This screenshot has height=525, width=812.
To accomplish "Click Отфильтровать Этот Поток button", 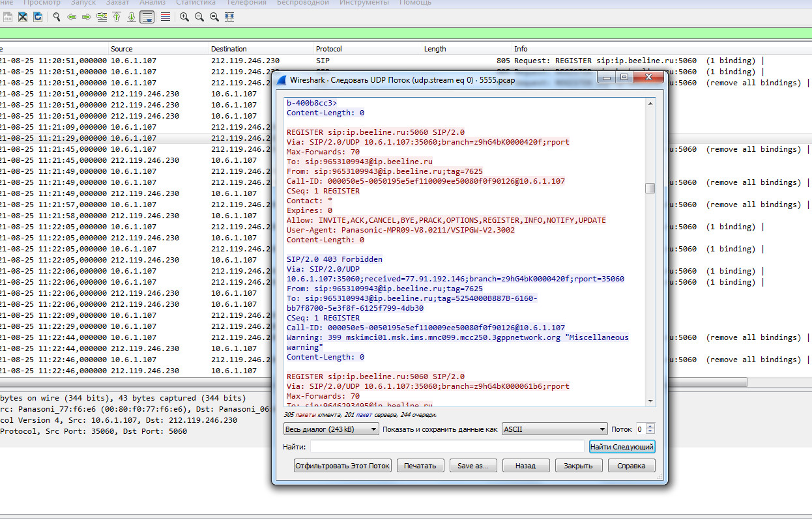I will [x=343, y=466].
